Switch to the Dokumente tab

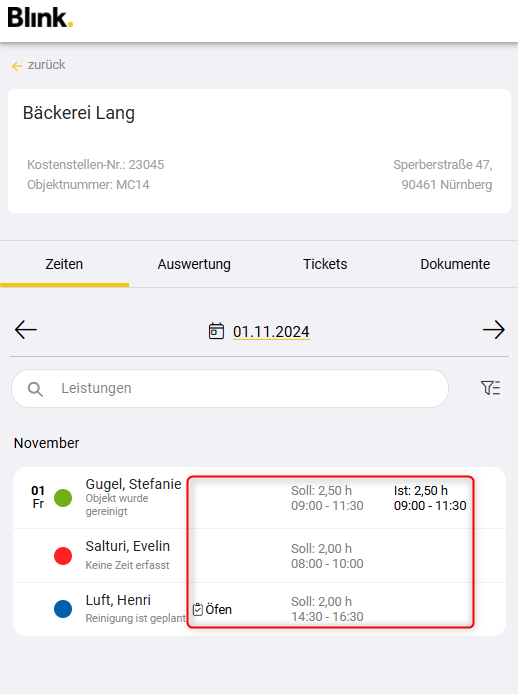pos(455,264)
